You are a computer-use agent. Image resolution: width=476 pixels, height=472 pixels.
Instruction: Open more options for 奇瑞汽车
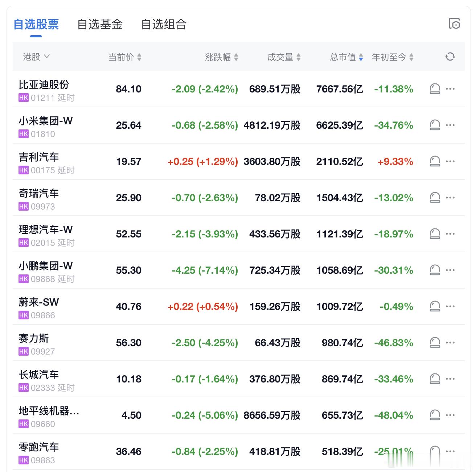point(450,198)
